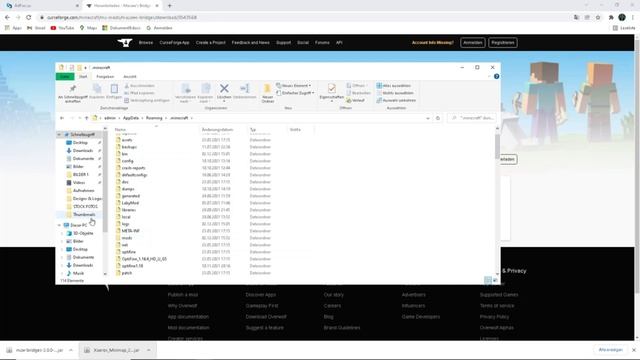Click the Kopieren nach icon
Image resolution: width=640 pixels, height=360 pixels.
205,88
